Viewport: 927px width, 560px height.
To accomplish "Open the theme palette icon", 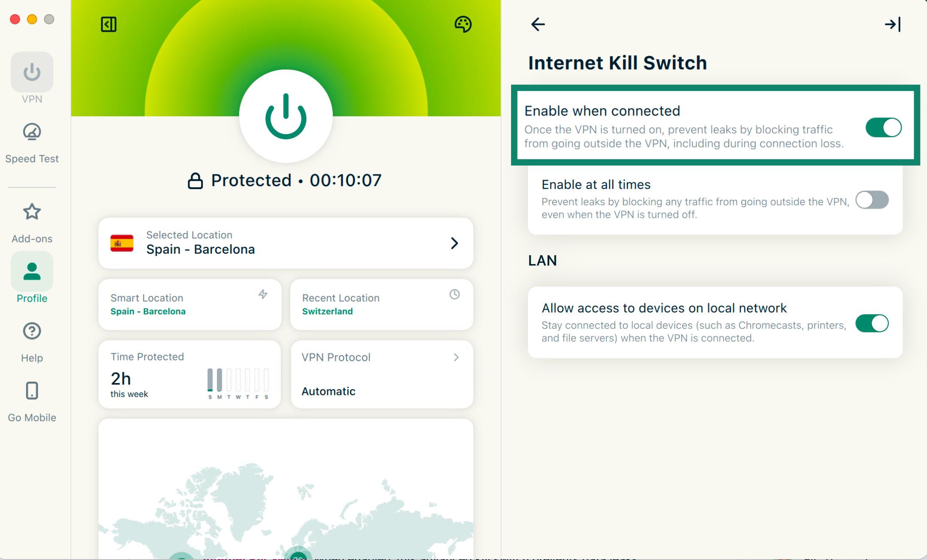I will point(463,24).
